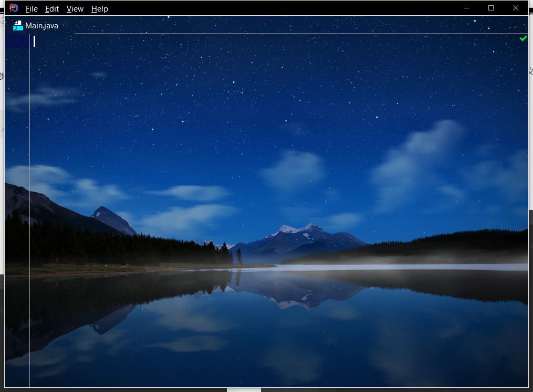Click the vertical divider between gutter and editor
533x392 pixels.
29,210
